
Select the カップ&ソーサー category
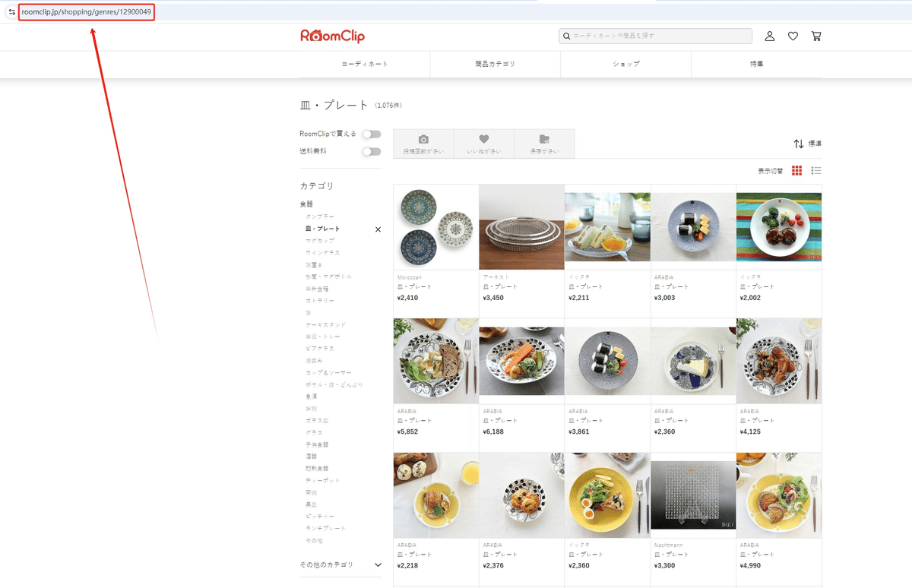(329, 373)
